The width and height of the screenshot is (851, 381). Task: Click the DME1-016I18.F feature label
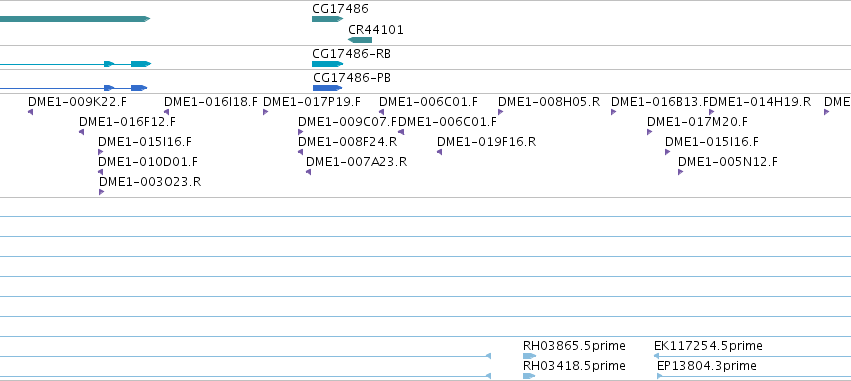pos(211,101)
